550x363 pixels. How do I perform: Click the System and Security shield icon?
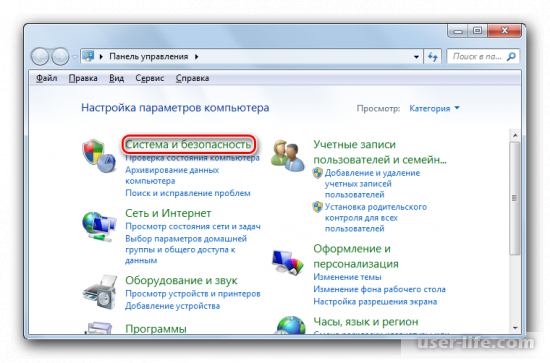tap(99, 156)
